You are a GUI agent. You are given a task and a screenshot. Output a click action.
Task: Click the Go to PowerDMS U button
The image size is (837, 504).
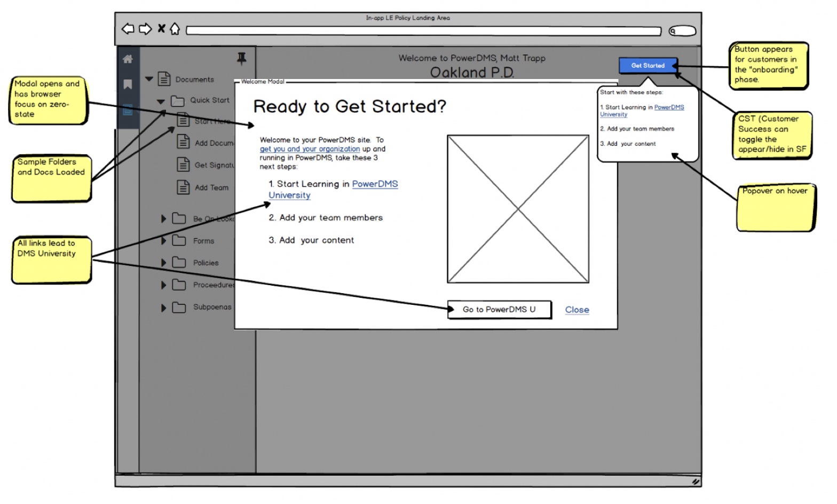click(x=499, y=310)
